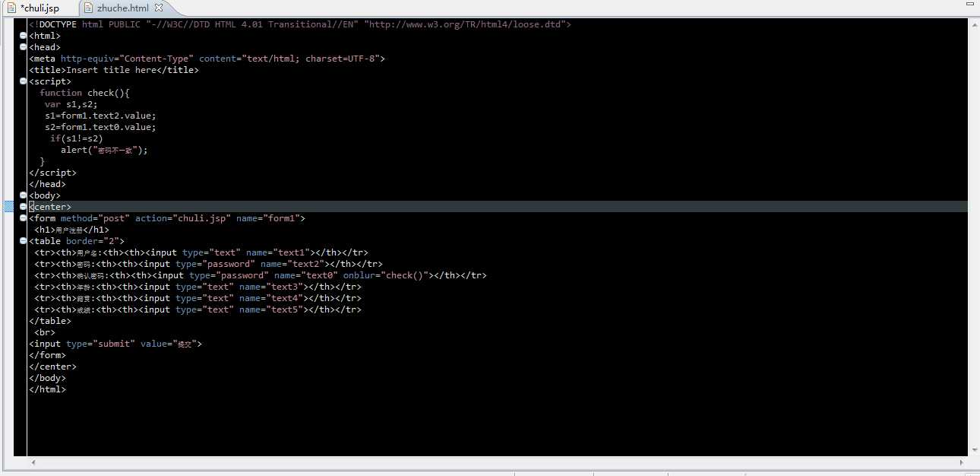Viewport: 980px width, 476px height.
Task: Click the closing </html> tag line
Action: click(47, 389)
